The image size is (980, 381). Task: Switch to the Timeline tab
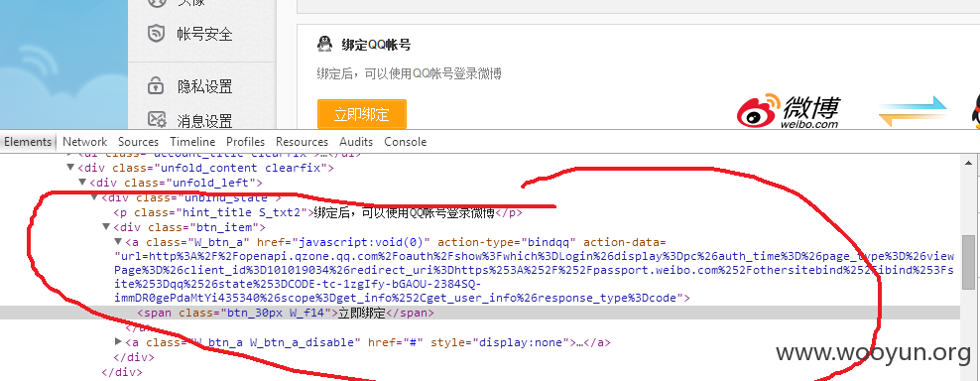click(x=192, y=142)
